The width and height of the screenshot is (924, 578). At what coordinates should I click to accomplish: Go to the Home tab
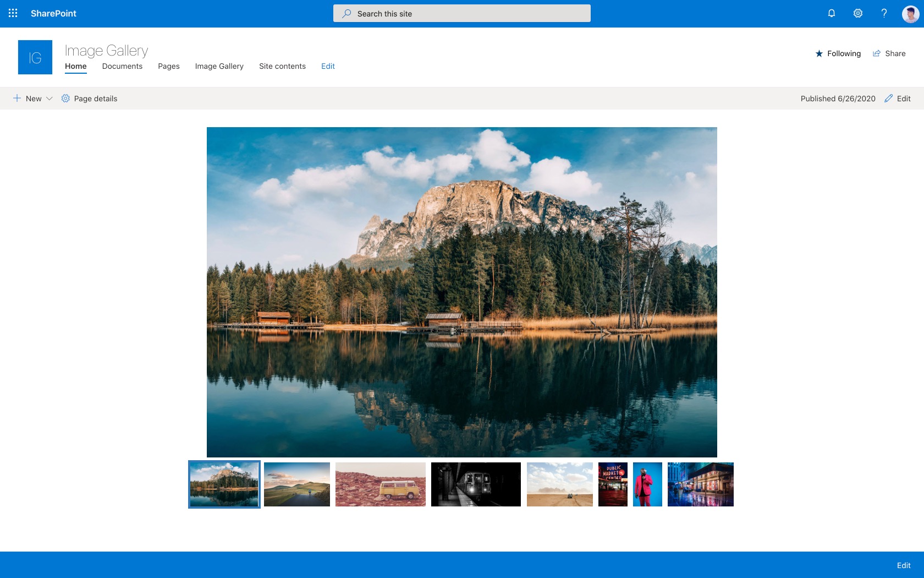[x=76, y=66]
